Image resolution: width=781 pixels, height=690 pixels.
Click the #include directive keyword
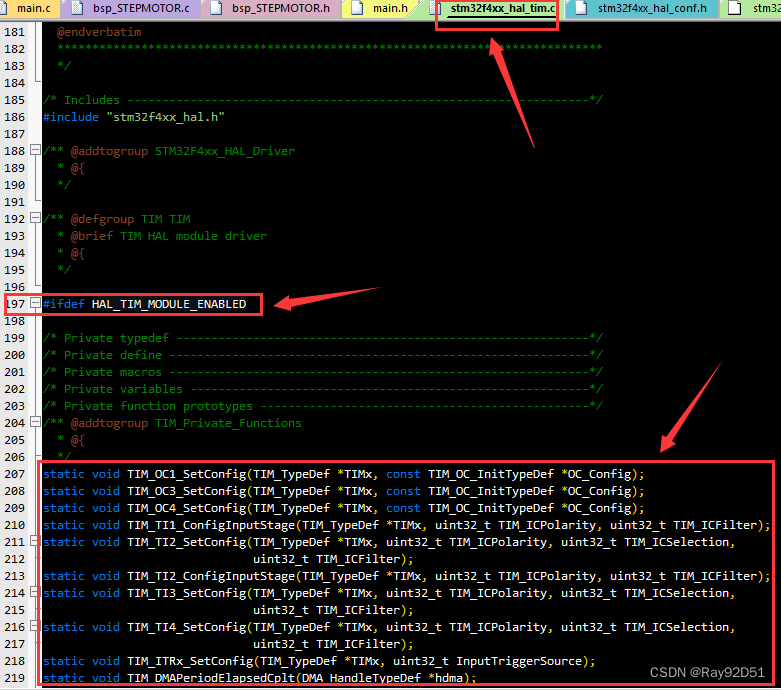(x=71, y=117)
